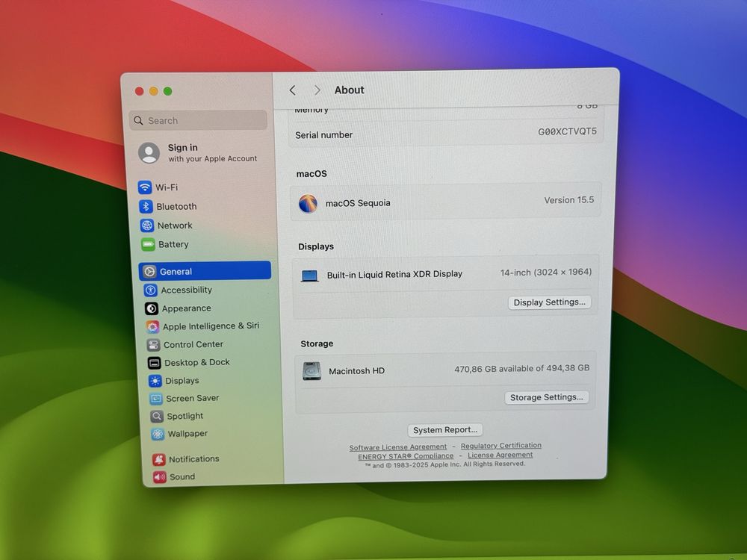Select the Notifications bell icon
Image resolution: width=747 pixels, height=560 pixels.
click(x=159, y=459)
